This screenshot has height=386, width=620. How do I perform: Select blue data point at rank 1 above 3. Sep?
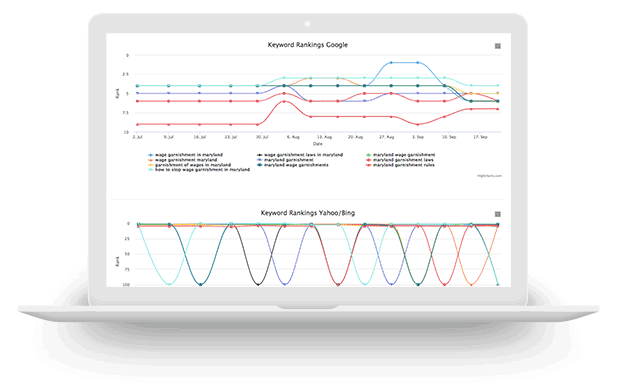pos(418,62)
